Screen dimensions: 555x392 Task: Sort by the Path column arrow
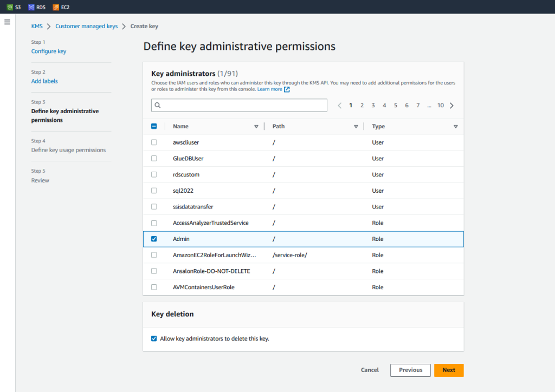(x=356, y=127)
